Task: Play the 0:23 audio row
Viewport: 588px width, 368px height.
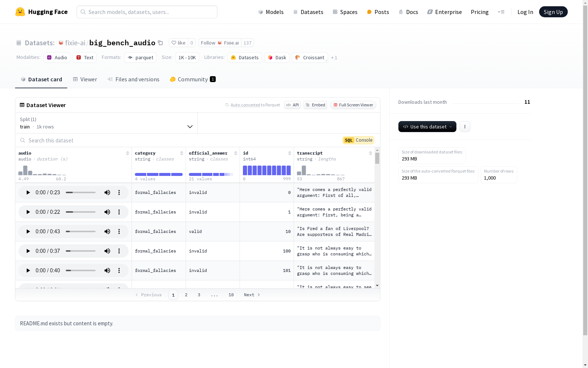Action: point(28,192)
